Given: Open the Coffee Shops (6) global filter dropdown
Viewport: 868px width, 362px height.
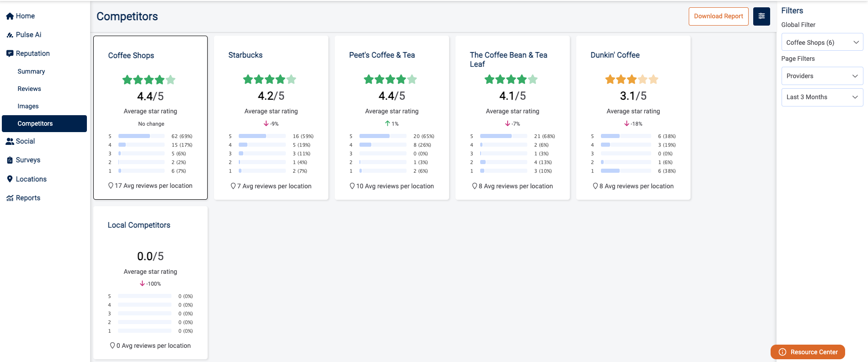Looking at the screenshot, I should (x=822, y=42).
